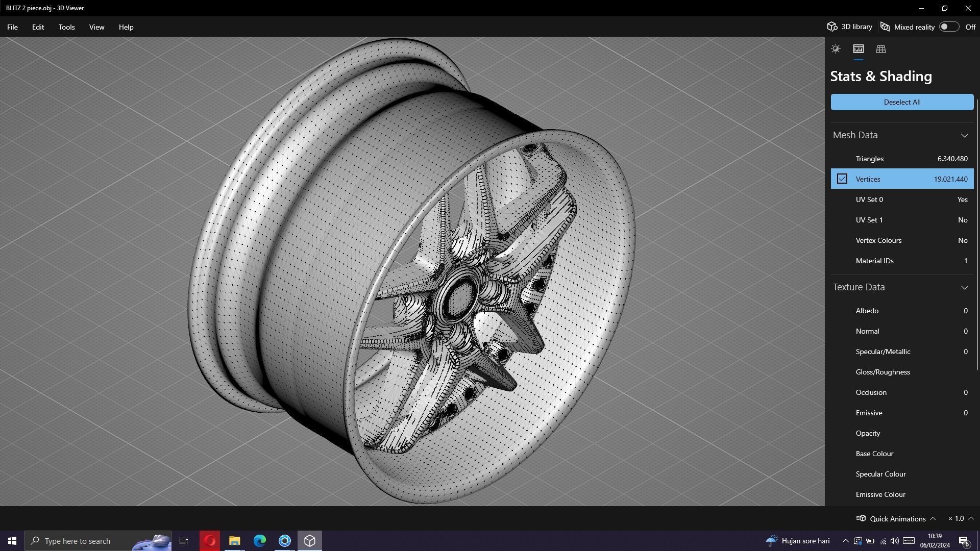Image resolution: width=980 pixels, height=551 pixels.
Task: Select the Opacity row
Action: (x=902, y=433)
